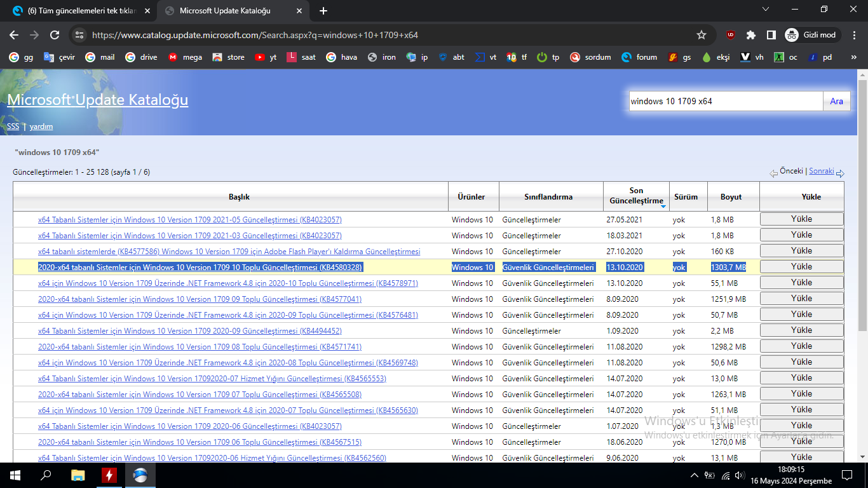This screenshot has width=868, height=488.
Task: Open the drive bookmark
Action: pyautogui.click(x=141, y=57)
